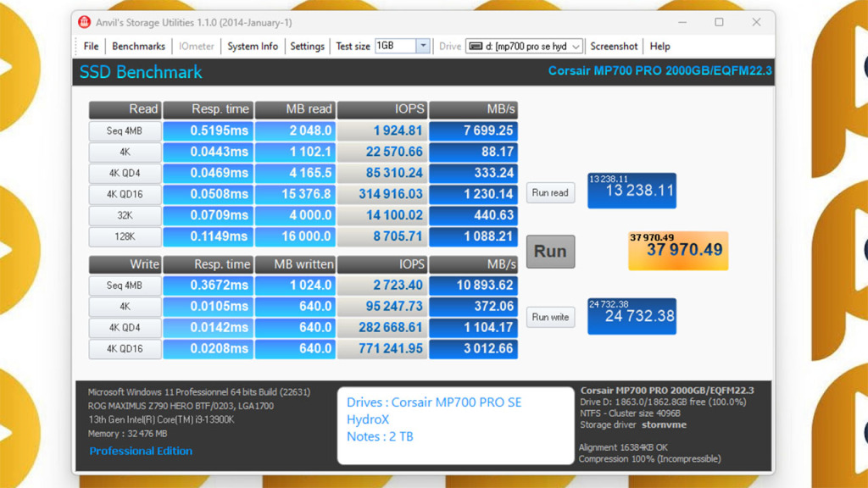The height and width of the screenshot is (488, 868).
Task: Click the Memory : 32 476 MB text
Action: click(127, 434)
